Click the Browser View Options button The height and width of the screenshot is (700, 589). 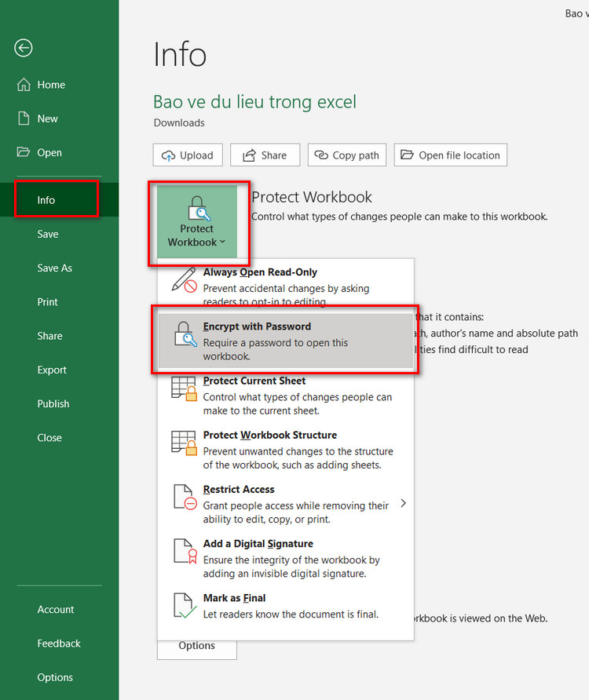196,649
